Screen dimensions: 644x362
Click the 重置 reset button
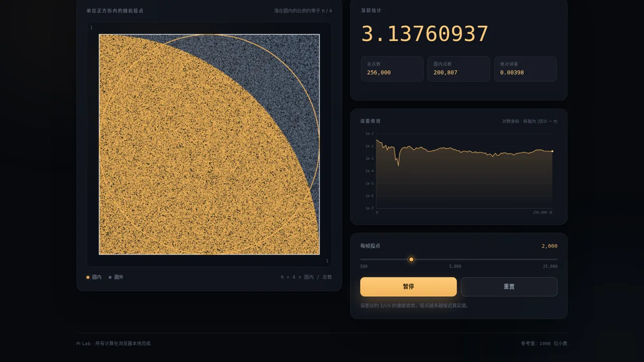(x=509, y=287)
